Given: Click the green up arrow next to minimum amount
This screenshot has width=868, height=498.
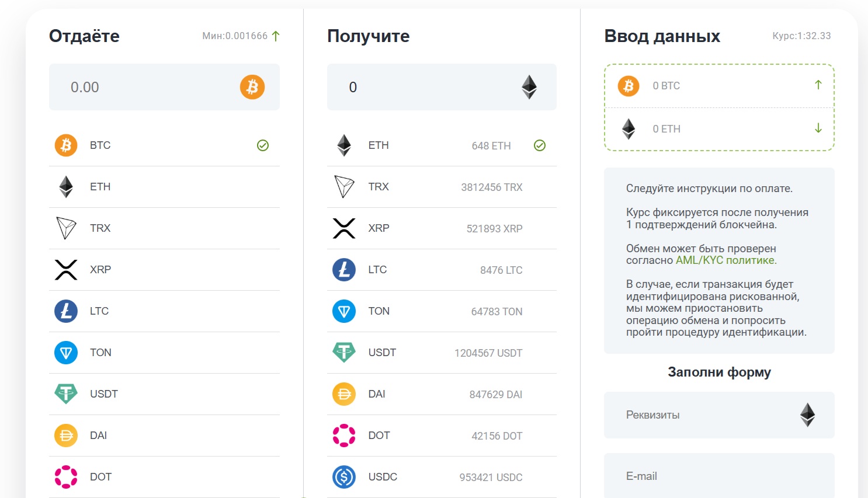Looking at the screenshot, I should (276, 36).
